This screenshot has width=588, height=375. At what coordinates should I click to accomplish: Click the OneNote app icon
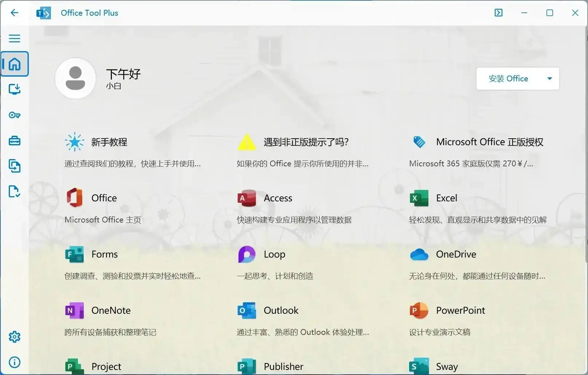click(x=74, y=310)
